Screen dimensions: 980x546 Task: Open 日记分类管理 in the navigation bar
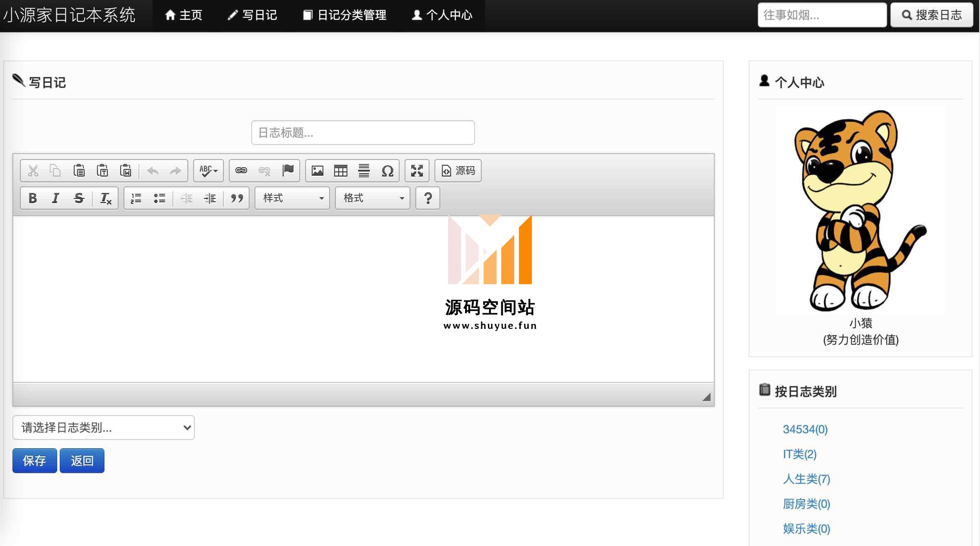click(x=345, y=15)
